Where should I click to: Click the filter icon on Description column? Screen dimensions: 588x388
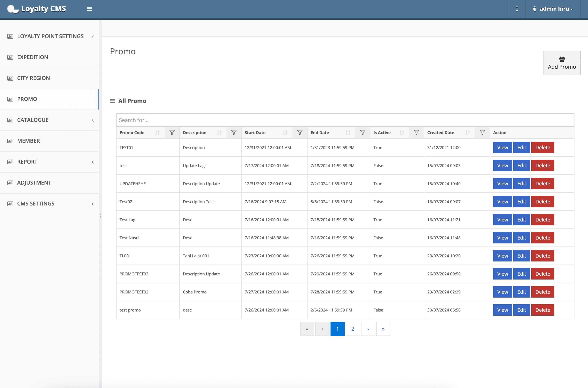[234, 132]
